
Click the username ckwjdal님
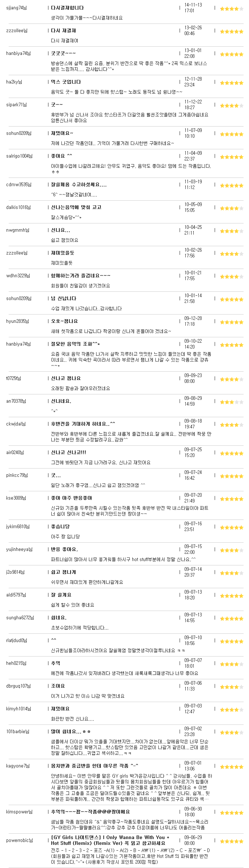(16, 424)
